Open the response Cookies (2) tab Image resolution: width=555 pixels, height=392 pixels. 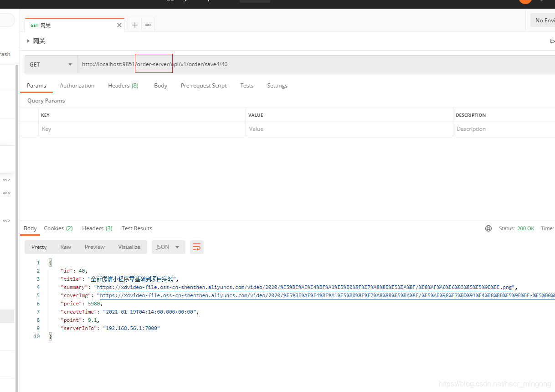click(58, 228)
